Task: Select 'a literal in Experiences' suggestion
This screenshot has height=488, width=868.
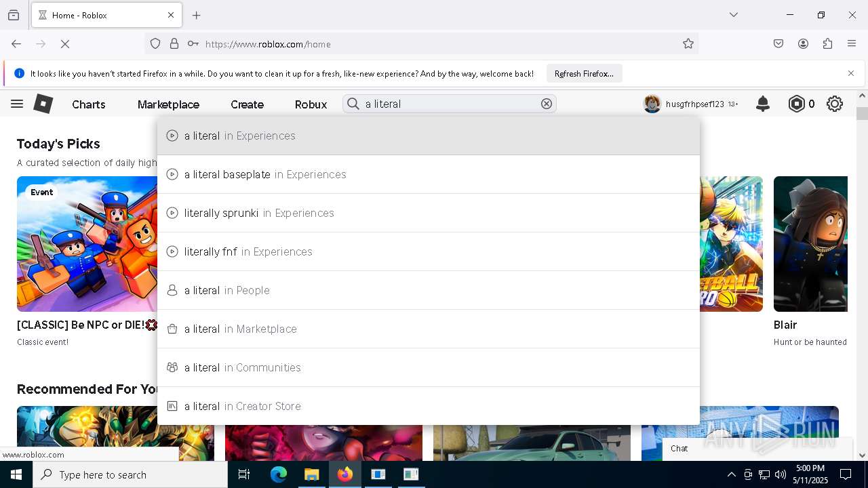Action: tap(429, 136)
